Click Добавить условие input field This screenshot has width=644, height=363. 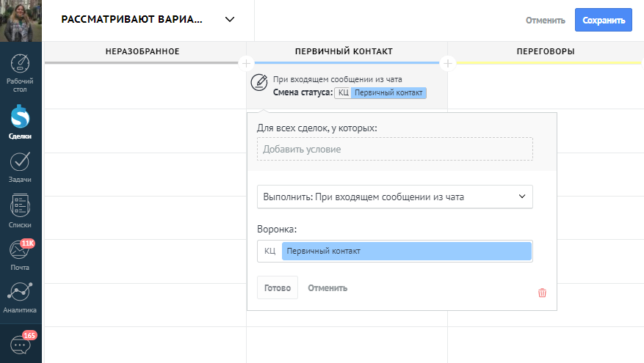coord(394,149)
